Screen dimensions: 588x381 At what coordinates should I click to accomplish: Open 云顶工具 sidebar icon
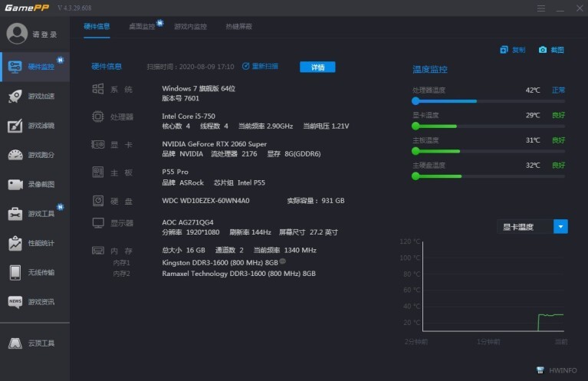(x=15, y=343)
